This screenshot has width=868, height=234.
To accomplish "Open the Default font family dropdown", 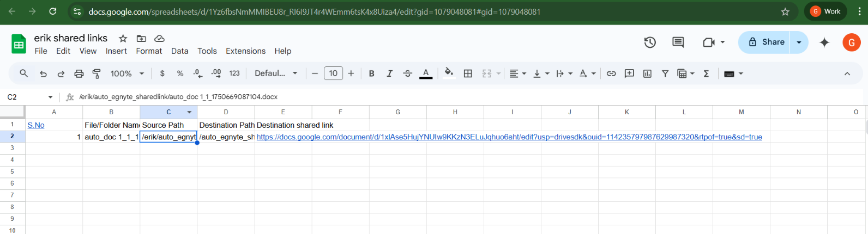I will pos(276,73).
